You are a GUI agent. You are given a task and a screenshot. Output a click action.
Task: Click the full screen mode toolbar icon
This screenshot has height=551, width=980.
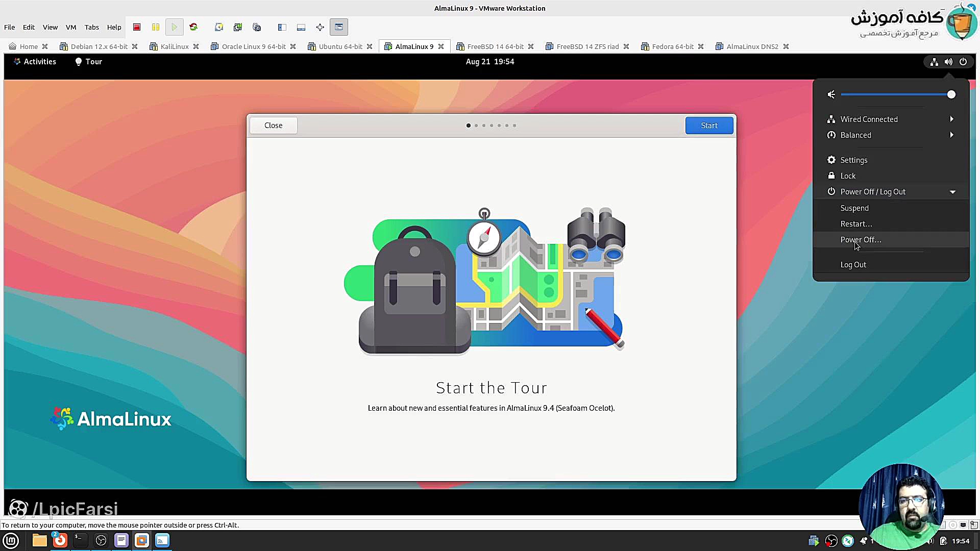coord(320,27)
